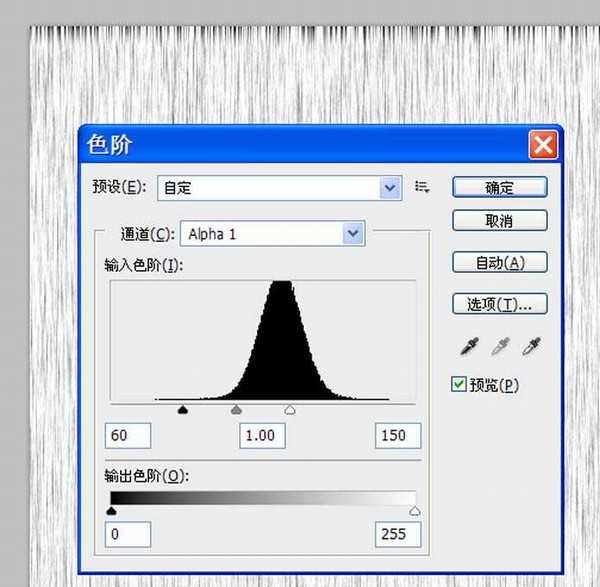Image resolution: width=600 pixels, height=587 pixels.
Task: Click the output field showing 255
Action: click(398, 534)
